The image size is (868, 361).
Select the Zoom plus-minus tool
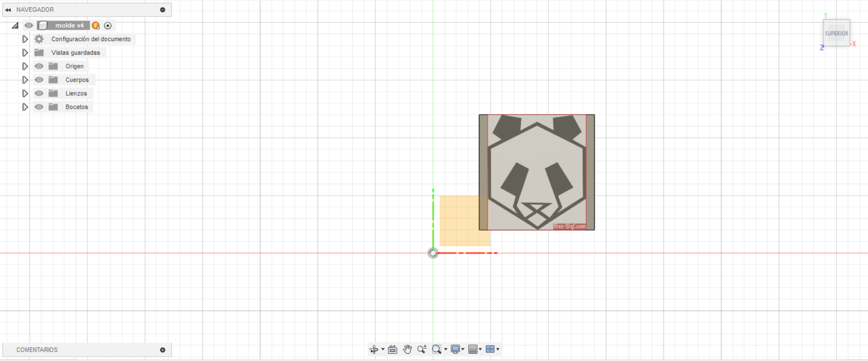(x=422, y=349)
